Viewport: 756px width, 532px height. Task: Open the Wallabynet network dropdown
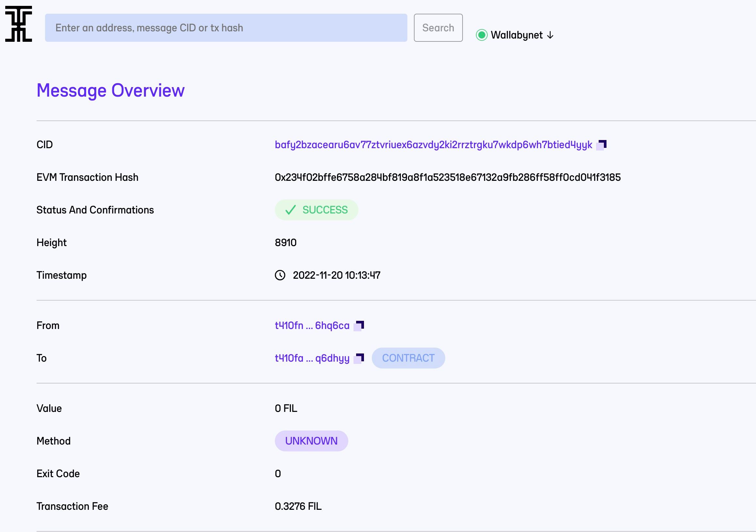click(x=522, y=35)
